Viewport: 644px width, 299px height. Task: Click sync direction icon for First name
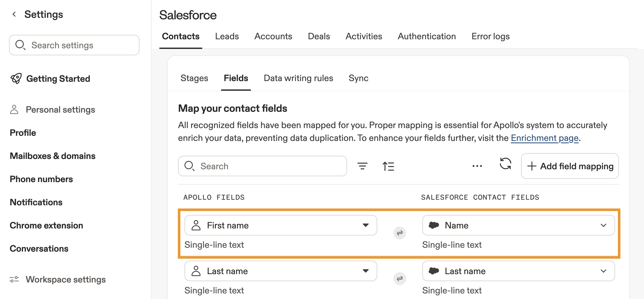pos(400,233)
